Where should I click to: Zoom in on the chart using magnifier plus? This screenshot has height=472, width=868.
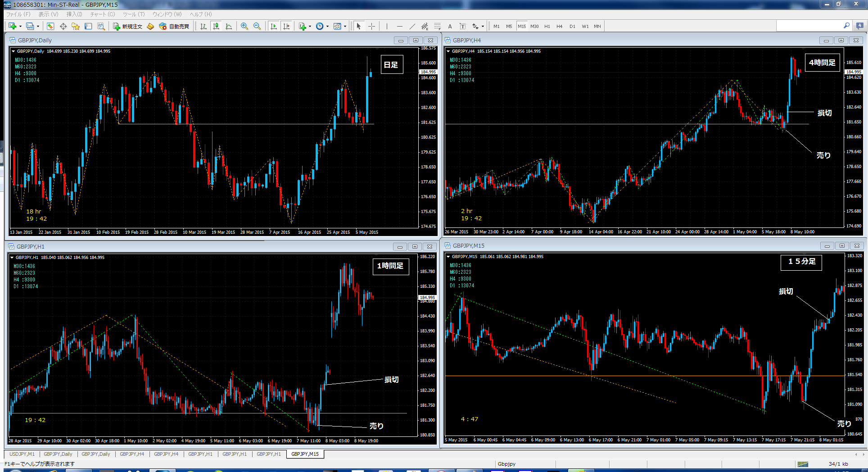[x=244, y=26]
